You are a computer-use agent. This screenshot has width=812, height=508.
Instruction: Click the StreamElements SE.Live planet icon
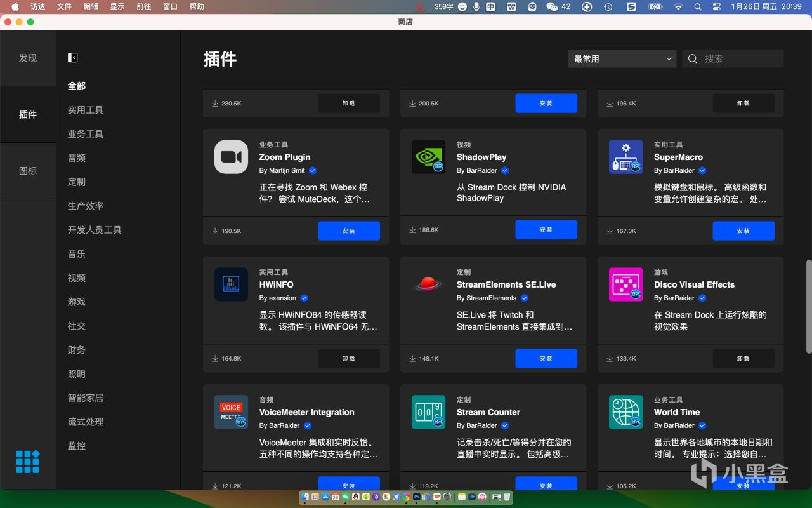pyautogui.click(x=428, y=284)
